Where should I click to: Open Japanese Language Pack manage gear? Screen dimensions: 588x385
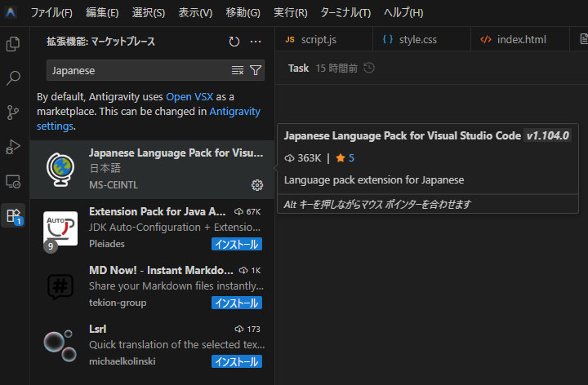click(x=257, y=185)
